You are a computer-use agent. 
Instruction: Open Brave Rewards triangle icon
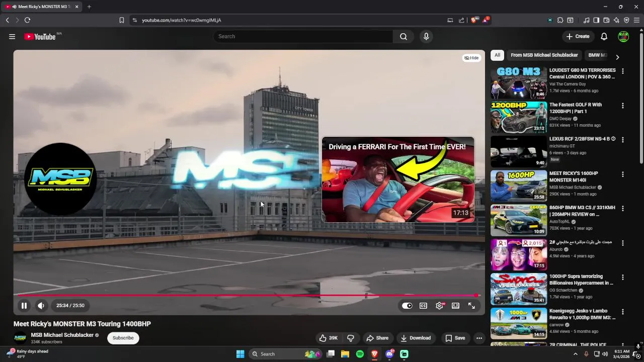(x=486, y=20)
